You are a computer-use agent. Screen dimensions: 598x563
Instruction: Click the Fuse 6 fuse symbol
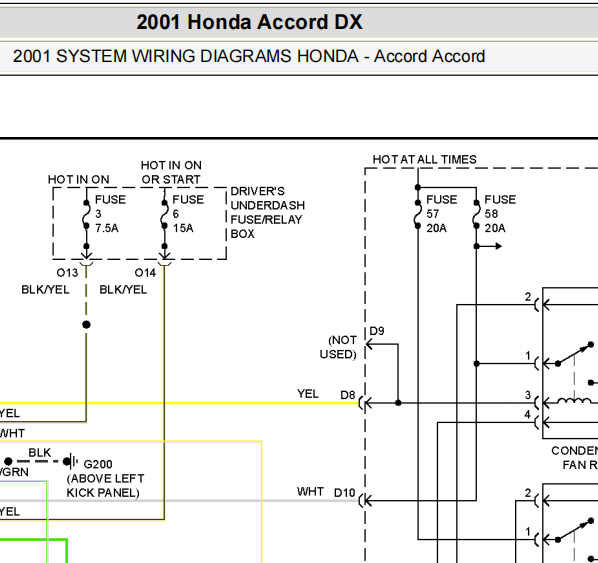164,214
